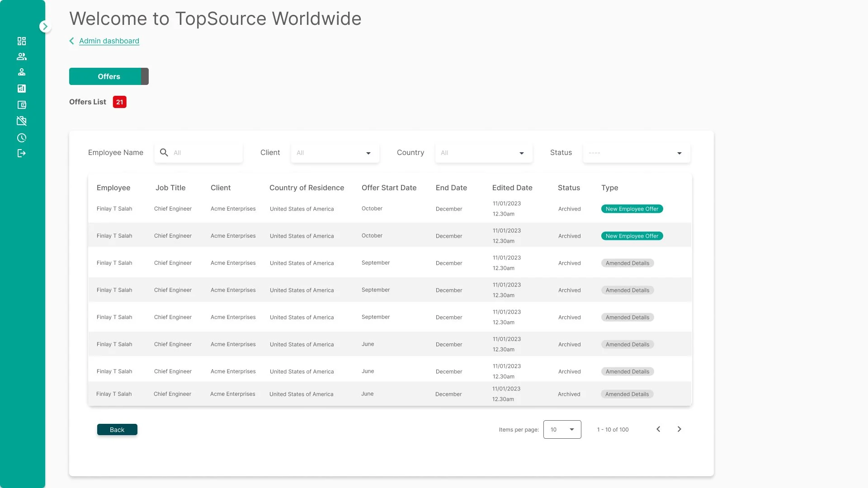Open the people group icon in sidebar

(22, 56)
